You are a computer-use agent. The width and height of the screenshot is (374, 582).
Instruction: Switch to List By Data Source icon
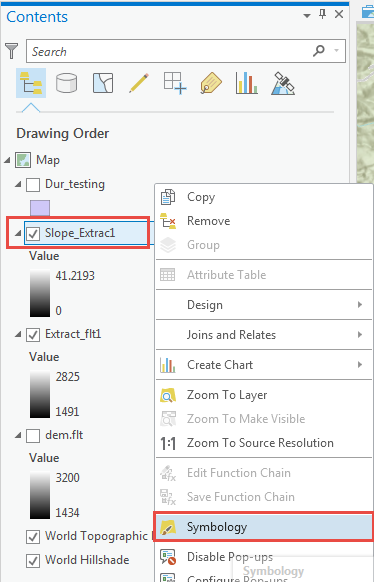click(x=66, y=83)
